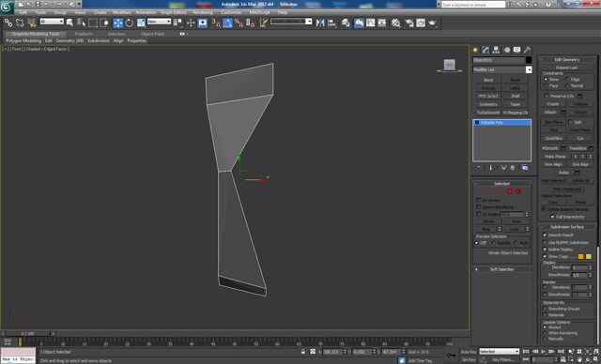This screenshot has width=601, height=364.
Task: Choose the Rectangular Selection Region tool
Action: 92,23
